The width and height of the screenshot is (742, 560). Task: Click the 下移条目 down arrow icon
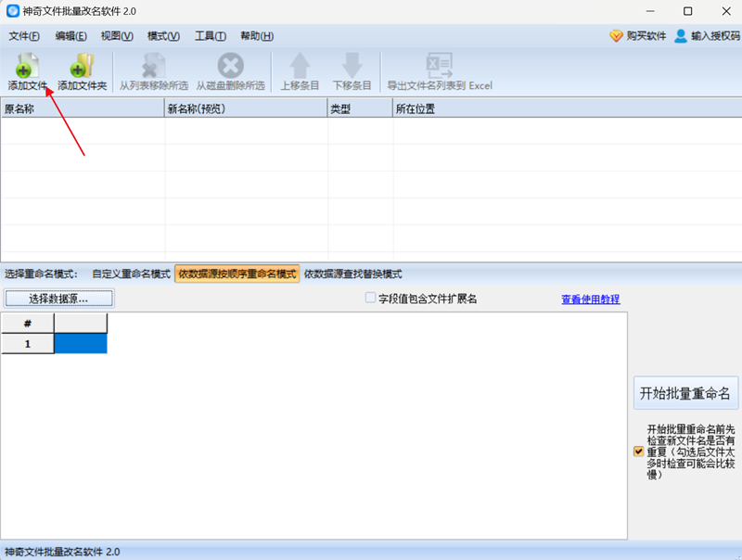(352, 65)
